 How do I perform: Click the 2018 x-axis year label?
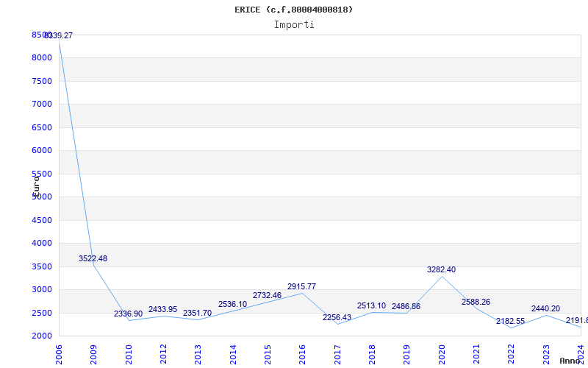coord(372,354)
